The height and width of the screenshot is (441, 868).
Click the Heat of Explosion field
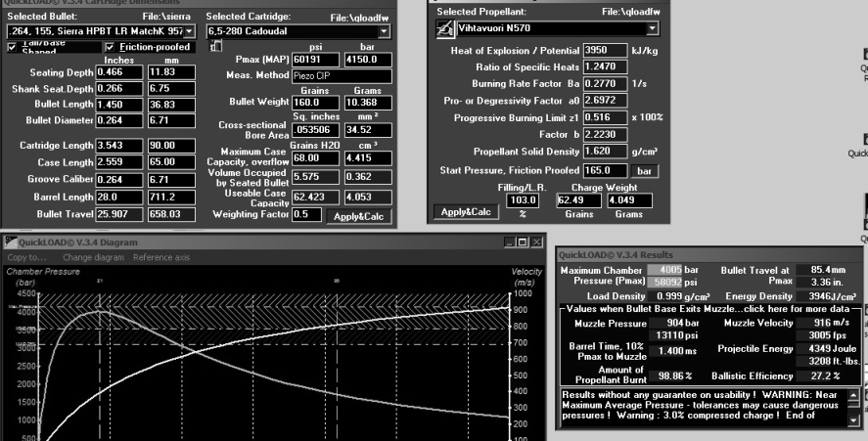(606, 50)
